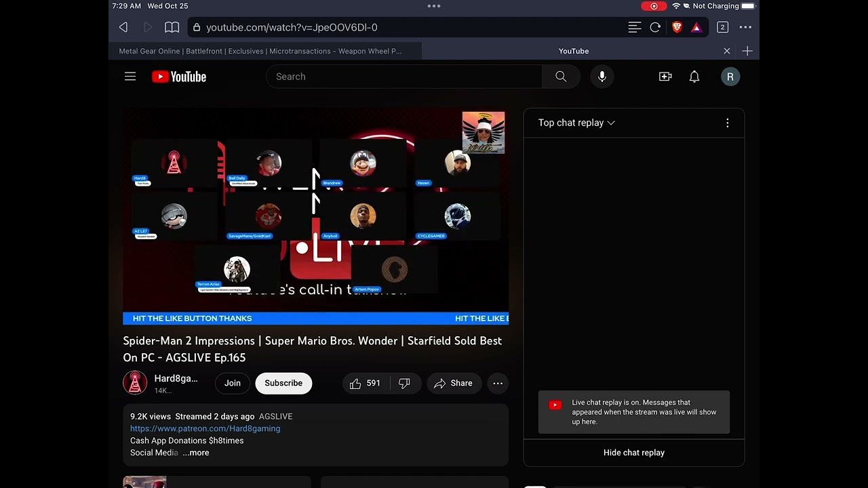The image size is (868, 488).
Task: Go back using the browser back arrow
Action: pyautogui.click(x=123, y=27)
